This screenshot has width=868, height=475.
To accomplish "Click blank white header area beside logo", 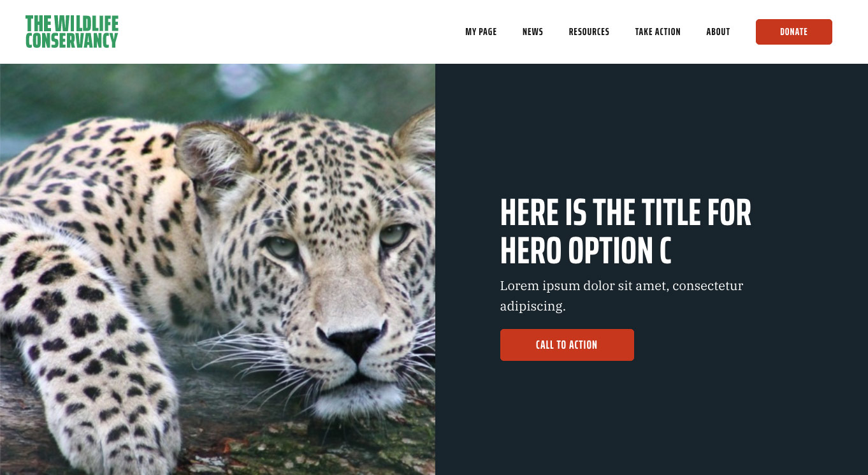I will (287, 32).
